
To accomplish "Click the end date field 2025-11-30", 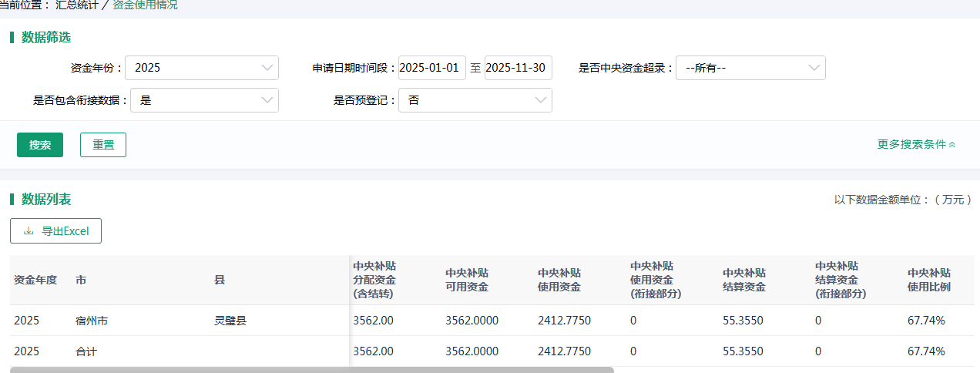I will coord(518,68).
